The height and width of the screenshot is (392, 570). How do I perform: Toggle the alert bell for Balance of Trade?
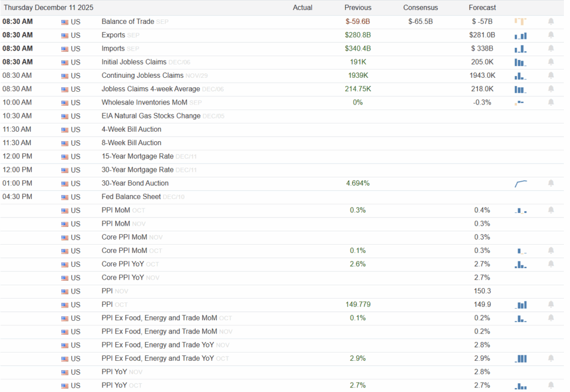551,21
